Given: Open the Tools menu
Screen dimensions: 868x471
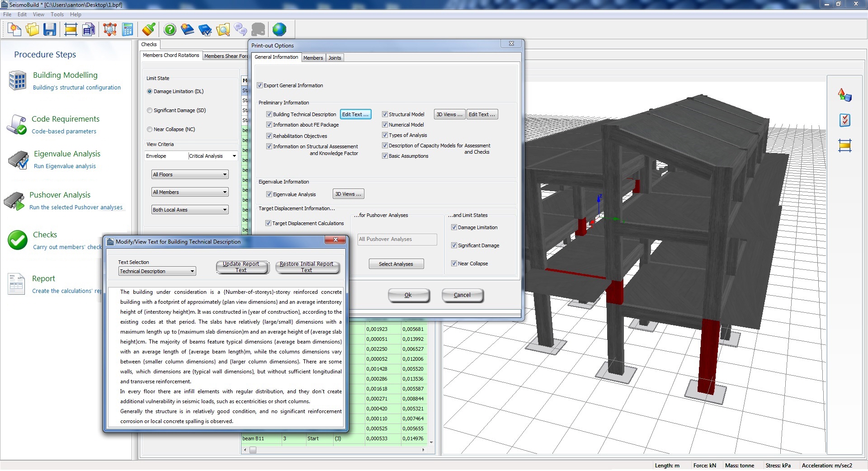Looking at the screenshot, I should point(57,14).
